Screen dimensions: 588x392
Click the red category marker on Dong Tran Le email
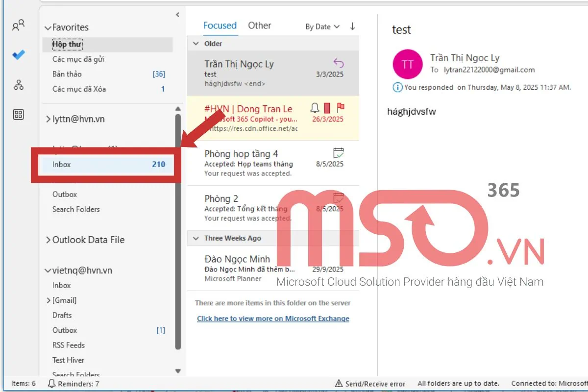(x=327, y=108)
